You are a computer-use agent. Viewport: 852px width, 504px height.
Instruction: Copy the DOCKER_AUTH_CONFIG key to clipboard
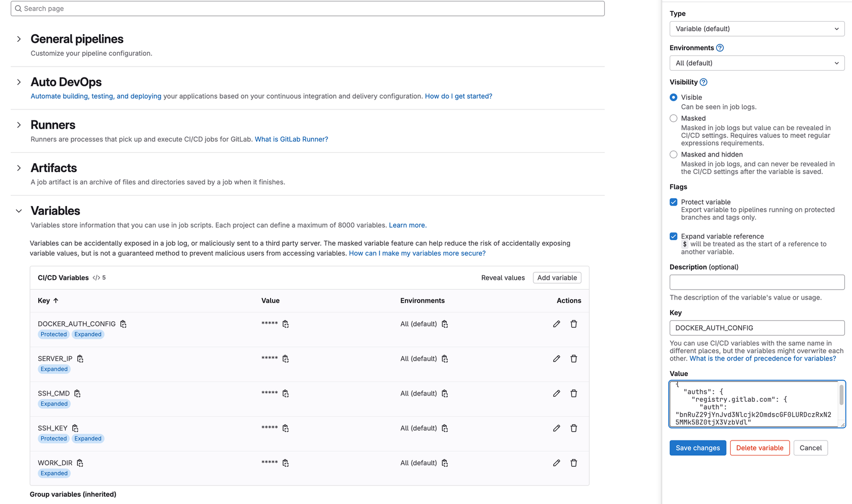[123, 324]
